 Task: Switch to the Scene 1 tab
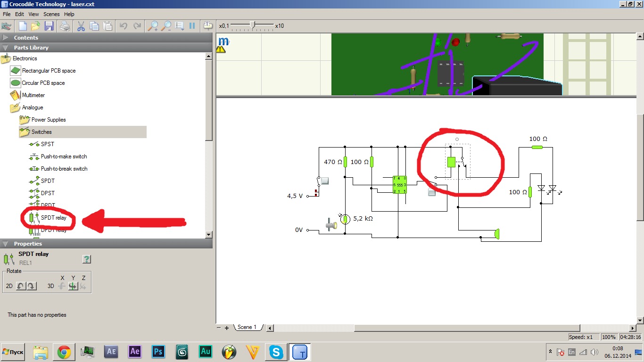tap(247, 327)
